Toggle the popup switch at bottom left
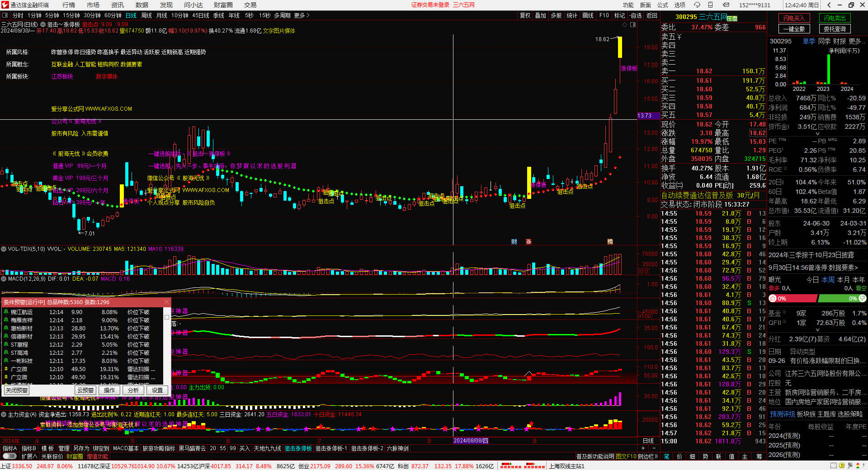This screenshot has width=868, height=470. (x=9, y=456)
